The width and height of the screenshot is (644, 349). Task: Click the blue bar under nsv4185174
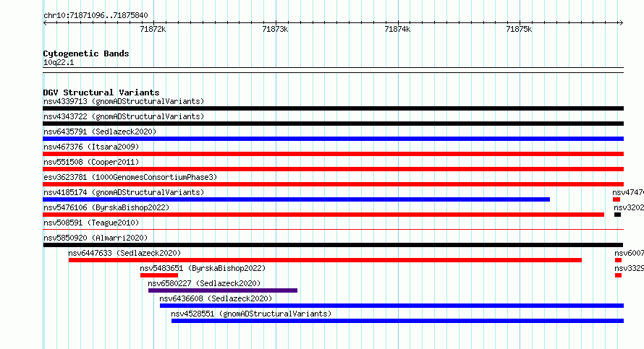click(x=296, y=199)
